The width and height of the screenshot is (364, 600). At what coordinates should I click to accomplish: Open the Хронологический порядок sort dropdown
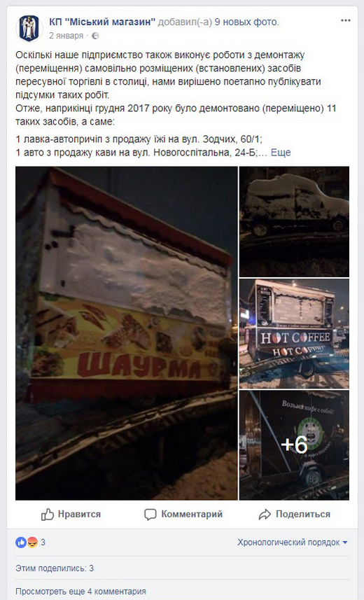point(292,542)
